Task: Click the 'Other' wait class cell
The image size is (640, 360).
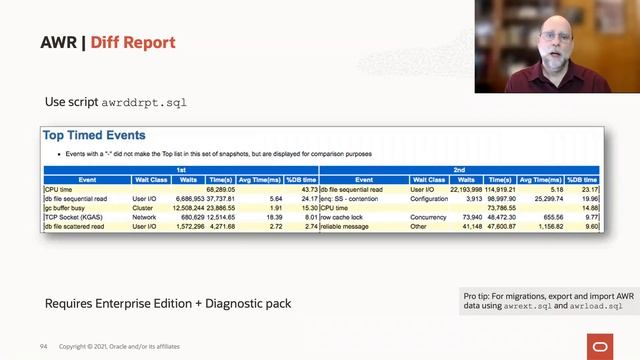Action: pyautogui.click(x=418, y=227)
